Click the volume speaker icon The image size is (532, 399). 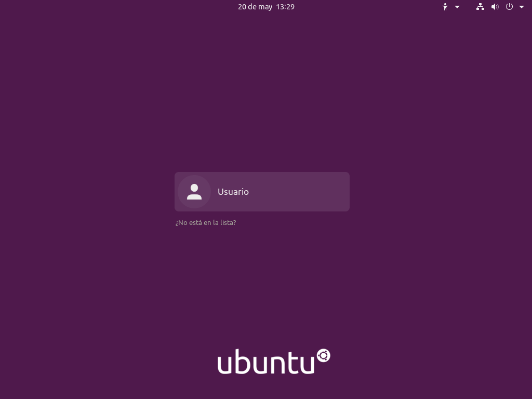tap(495, 7)
